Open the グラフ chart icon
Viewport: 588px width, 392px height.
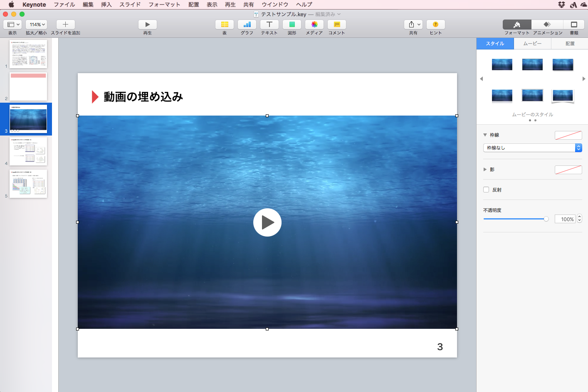point(247,25)
